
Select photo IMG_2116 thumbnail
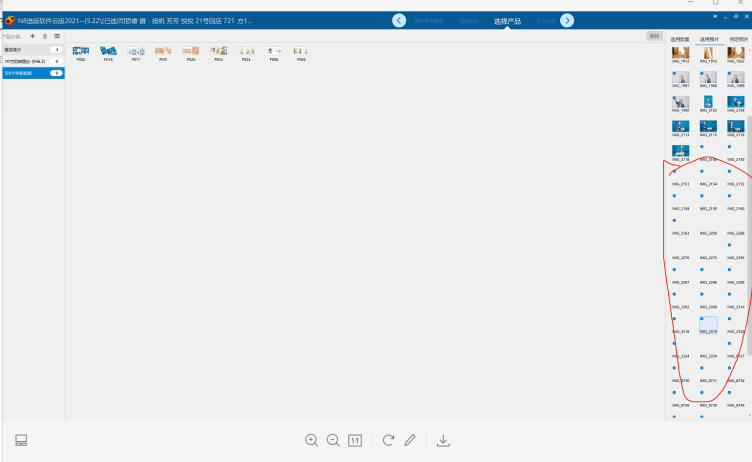pyautogui.click(x=736, y=128)
